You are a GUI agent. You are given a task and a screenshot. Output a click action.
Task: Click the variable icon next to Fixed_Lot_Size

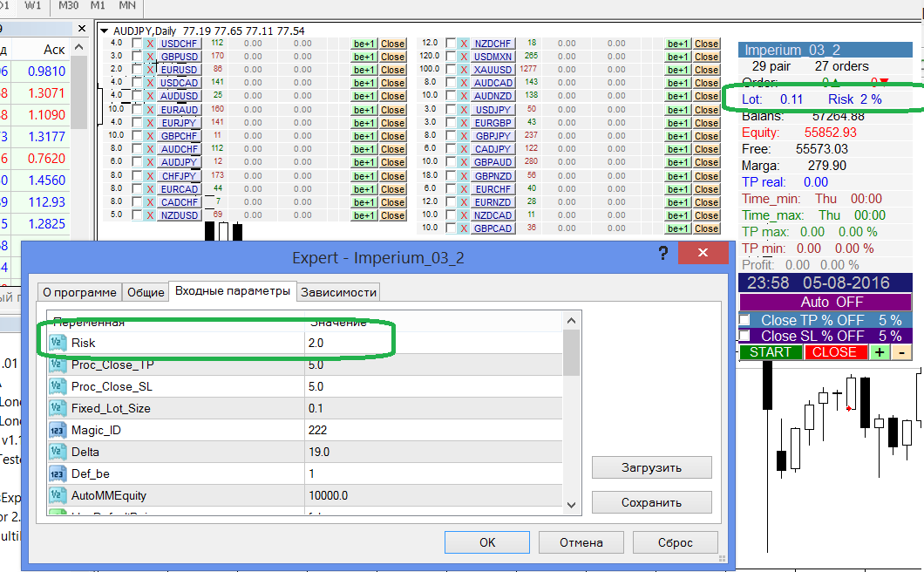pyautogui.click(x=58, y=408)
